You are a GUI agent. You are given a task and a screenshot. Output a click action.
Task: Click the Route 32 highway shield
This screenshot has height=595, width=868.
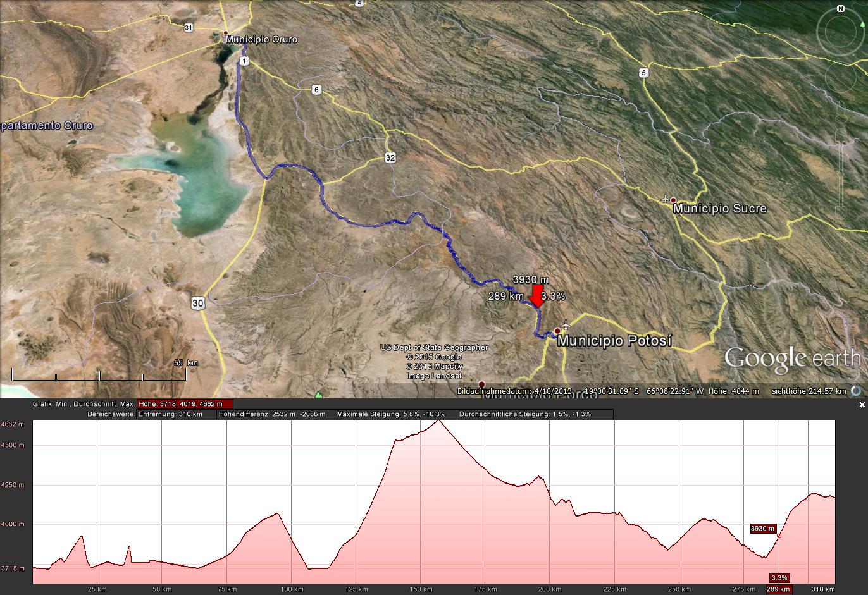pos(390,157)
